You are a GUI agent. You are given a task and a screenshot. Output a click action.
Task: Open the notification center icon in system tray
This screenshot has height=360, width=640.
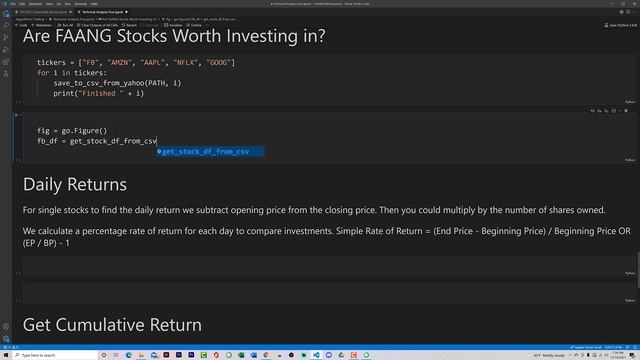pyautogui.click(x=632, y=355)
